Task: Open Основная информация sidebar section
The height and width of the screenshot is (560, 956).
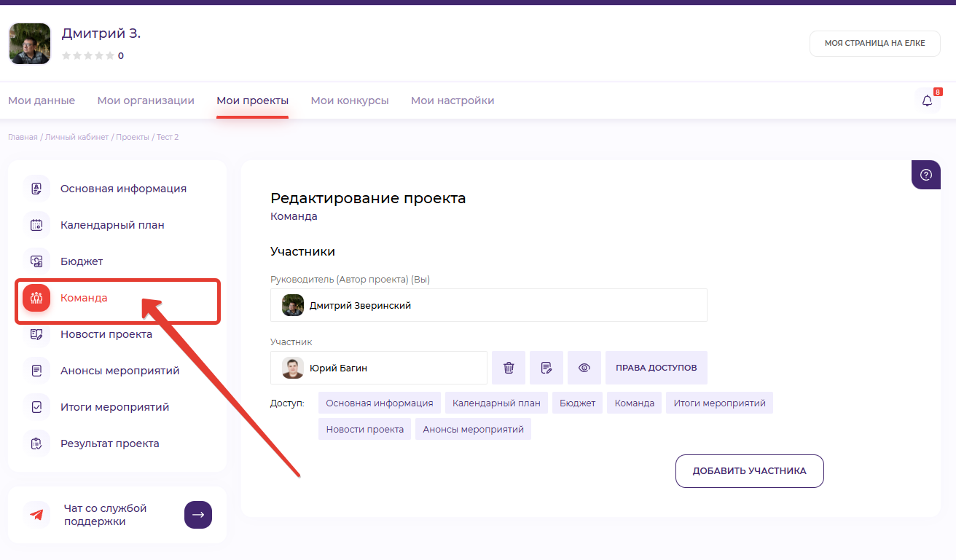Action: [123, 189]
